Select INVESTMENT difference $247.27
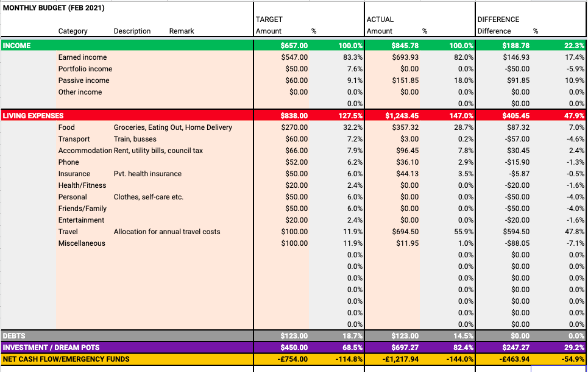 [x=516, y=348]
